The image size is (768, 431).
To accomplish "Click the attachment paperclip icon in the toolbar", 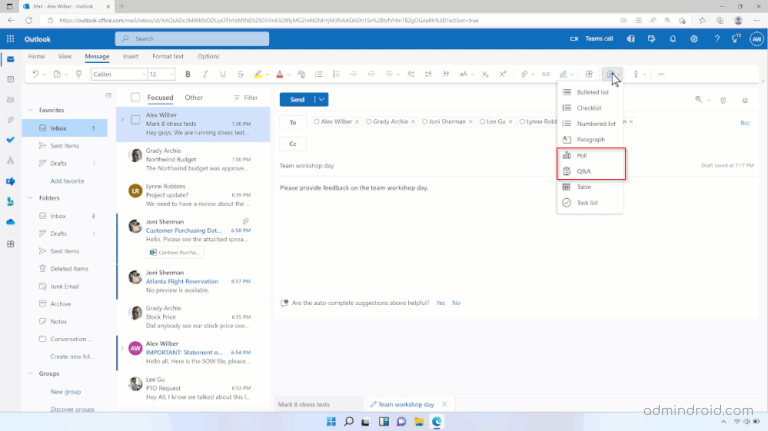I will 526,74.
